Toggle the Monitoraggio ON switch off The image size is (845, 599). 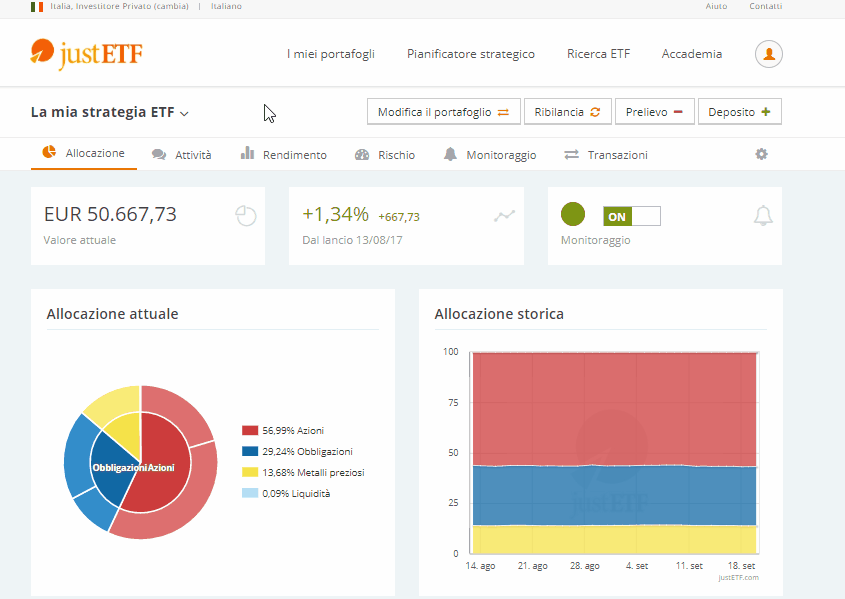[x=631, y=216]
